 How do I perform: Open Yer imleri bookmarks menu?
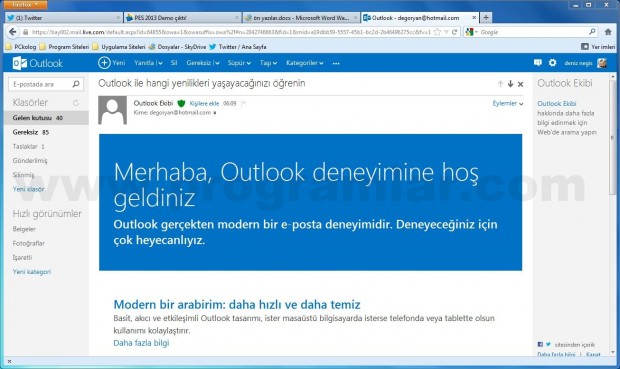598,47
